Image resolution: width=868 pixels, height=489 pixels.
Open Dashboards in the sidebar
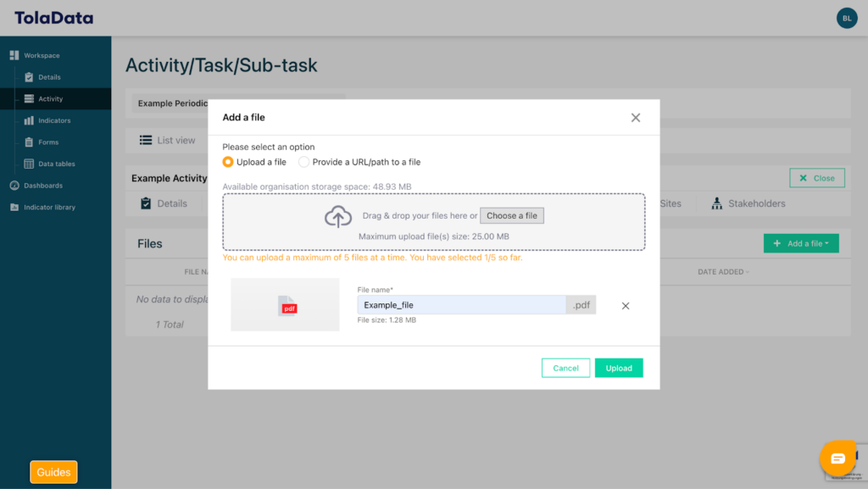42,186
